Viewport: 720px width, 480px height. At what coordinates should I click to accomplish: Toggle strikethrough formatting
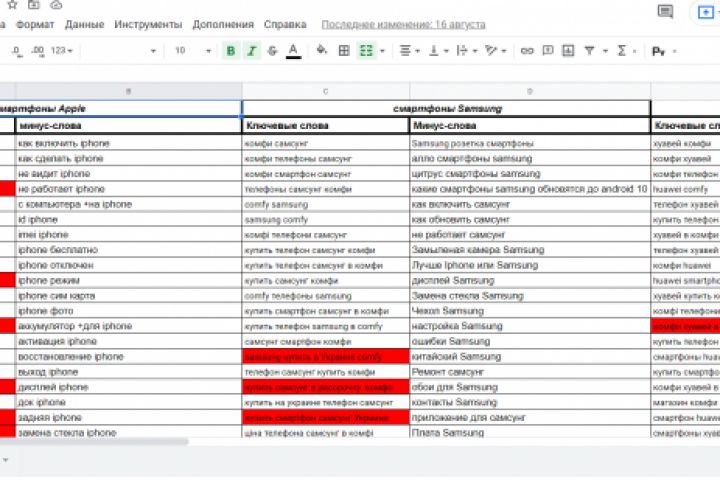(272, 51)
